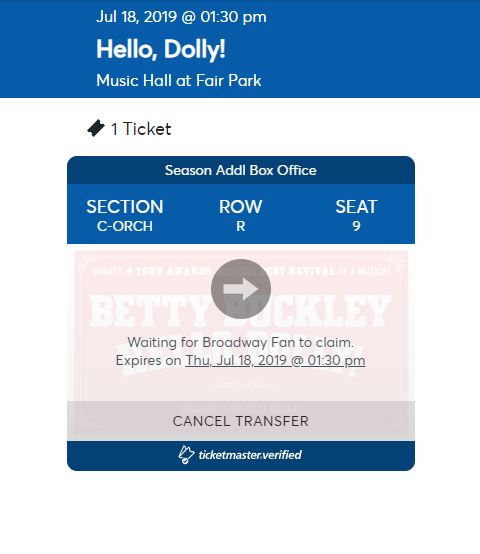The image size is (480, 554).
Task: Click the SEAT 9 field
Action: click(356, 216)
